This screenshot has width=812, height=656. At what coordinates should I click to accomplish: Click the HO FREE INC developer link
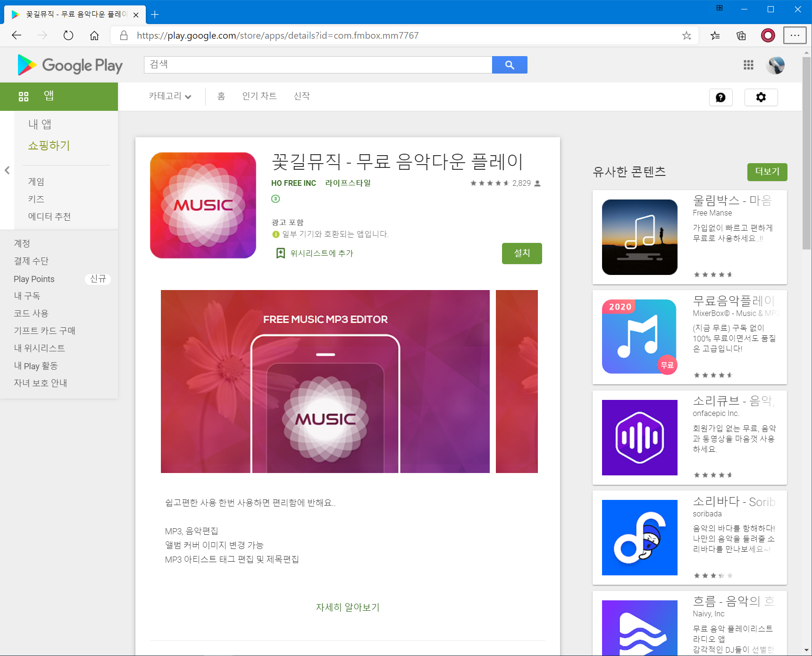coord(293,183)
